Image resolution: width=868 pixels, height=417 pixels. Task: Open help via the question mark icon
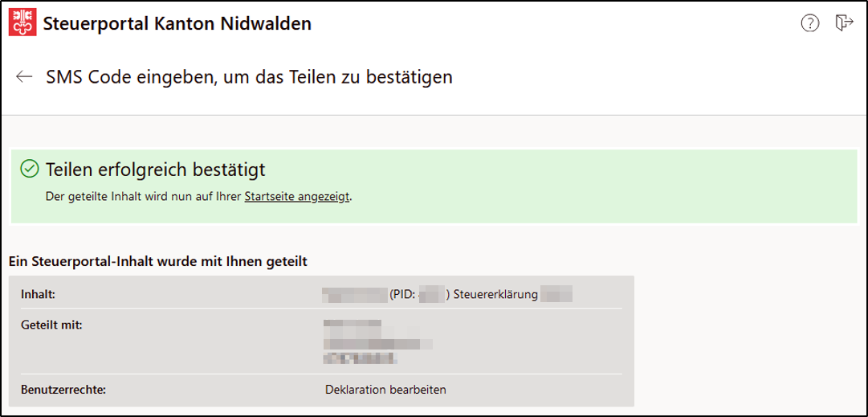tap(810, 23)
